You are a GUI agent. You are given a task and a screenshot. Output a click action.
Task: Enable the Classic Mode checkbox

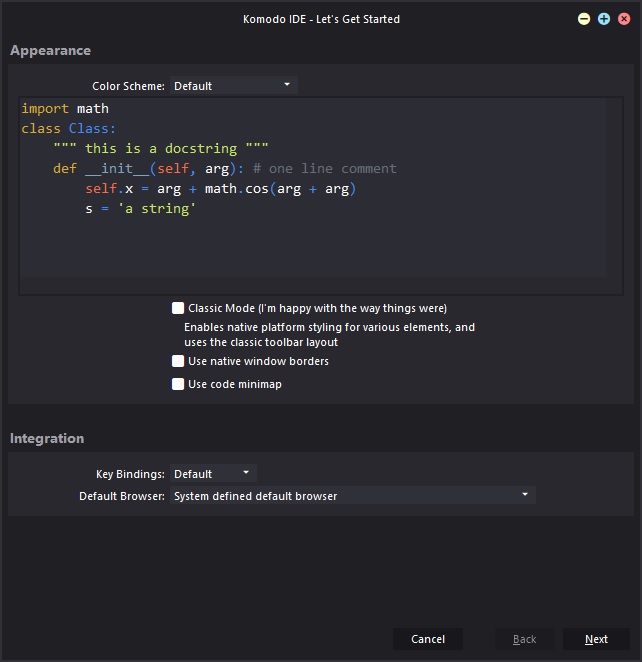178,308
